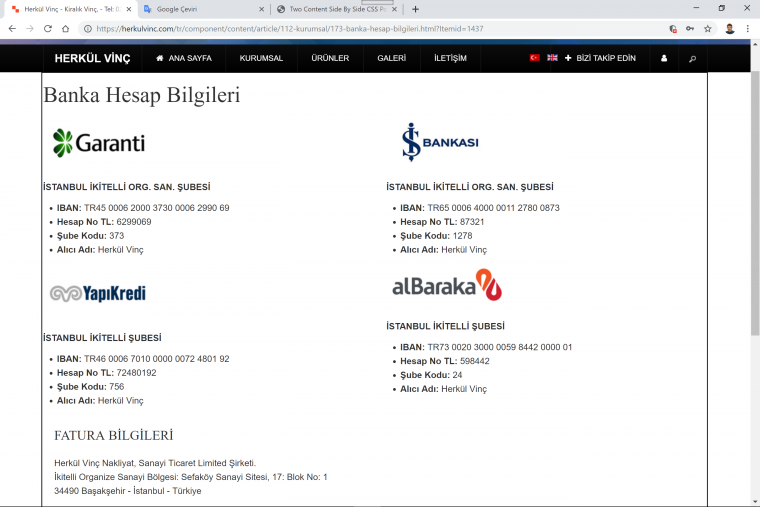View site info via the address bar info icon
The image size is (760, 507).
88,29
